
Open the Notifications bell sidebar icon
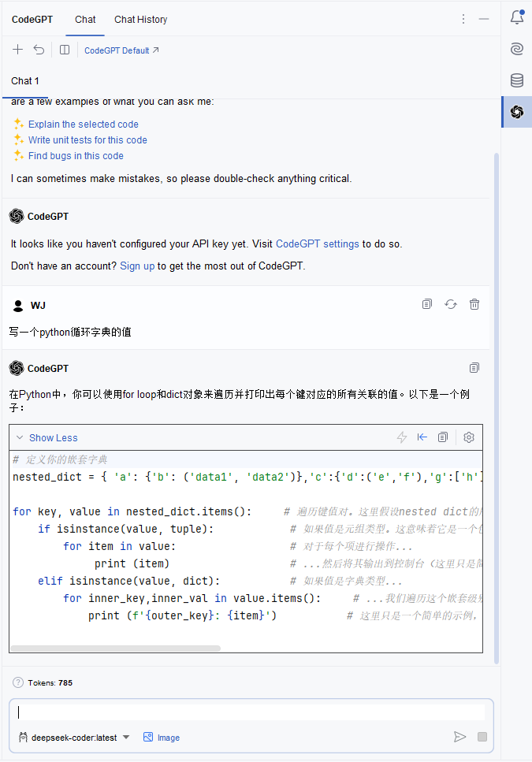(x=517, y=17)
